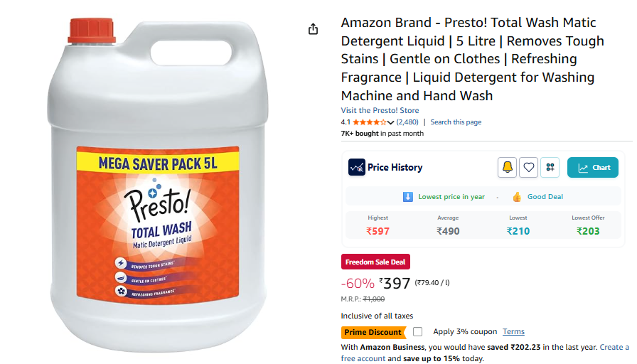This screenshot has width=637, height=364.
Task: Open the price Chart button
Action: pos(593,167)
